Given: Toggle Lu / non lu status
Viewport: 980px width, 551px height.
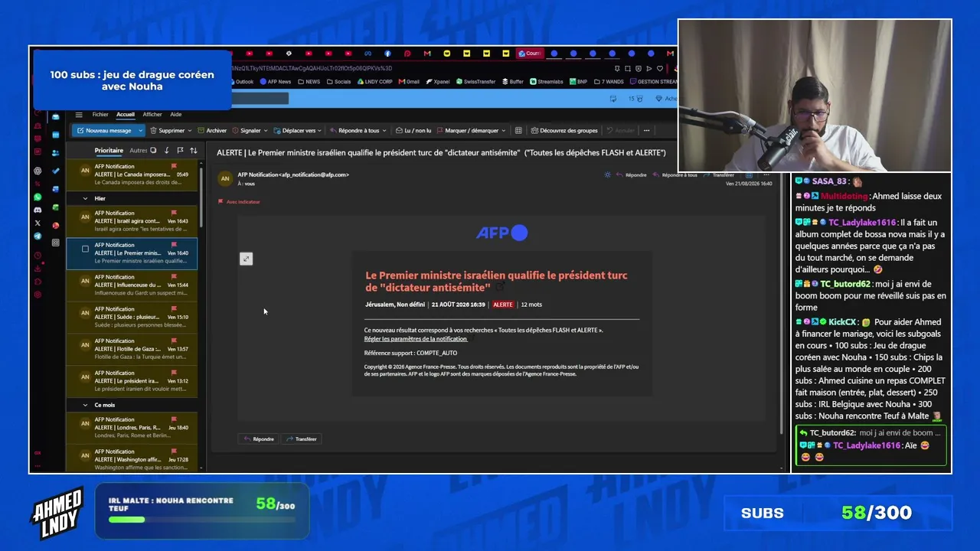Looking at the screenshot, I should tap(413, 131).
